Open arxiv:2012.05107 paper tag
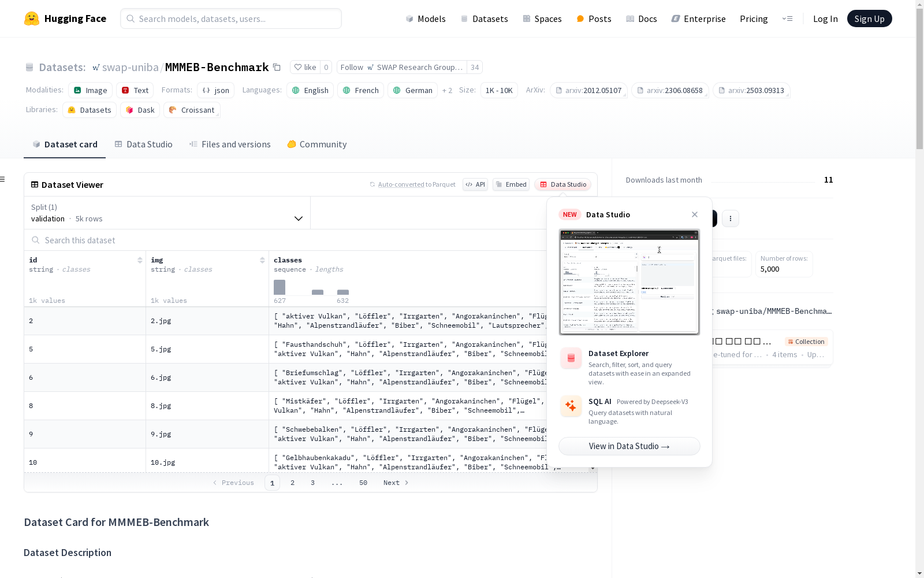The height and width of the screenshot is (578, 924). tap(588, 90)
